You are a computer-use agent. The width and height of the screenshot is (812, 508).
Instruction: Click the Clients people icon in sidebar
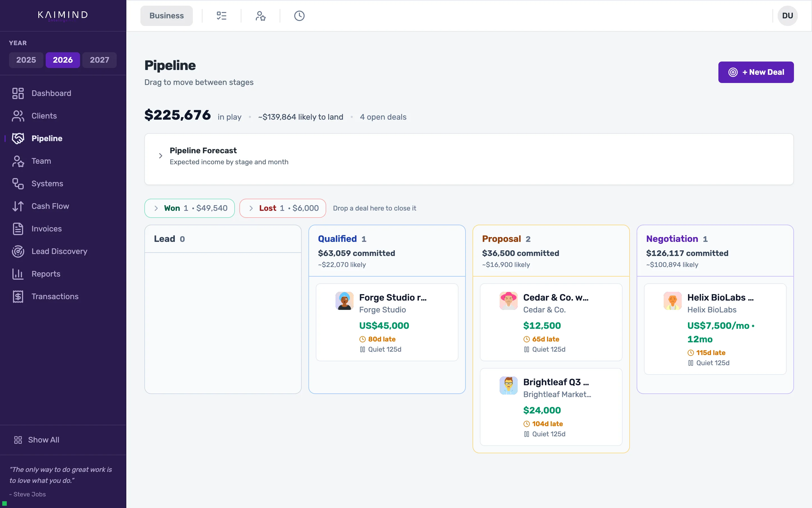(x=18, y=116)
